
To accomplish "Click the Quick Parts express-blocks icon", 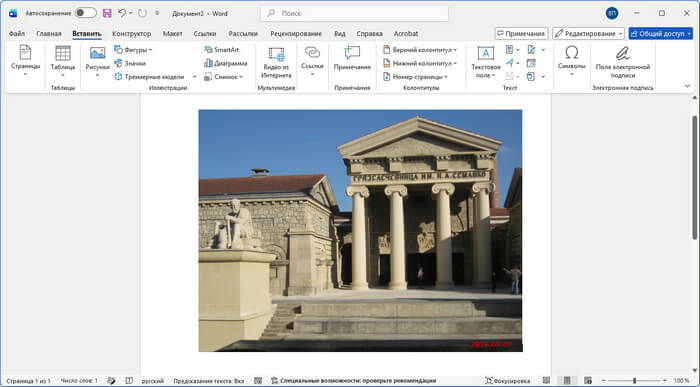I will coord(510,50).
